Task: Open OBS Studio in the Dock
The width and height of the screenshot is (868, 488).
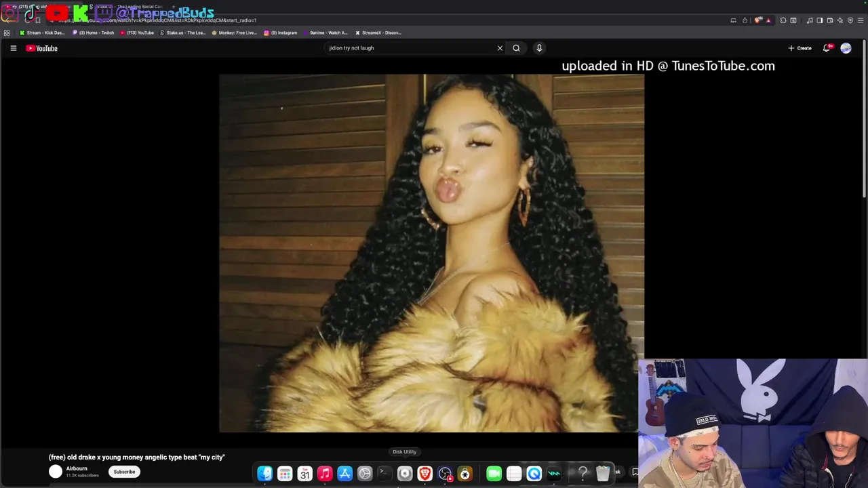Action: point(445,474)
